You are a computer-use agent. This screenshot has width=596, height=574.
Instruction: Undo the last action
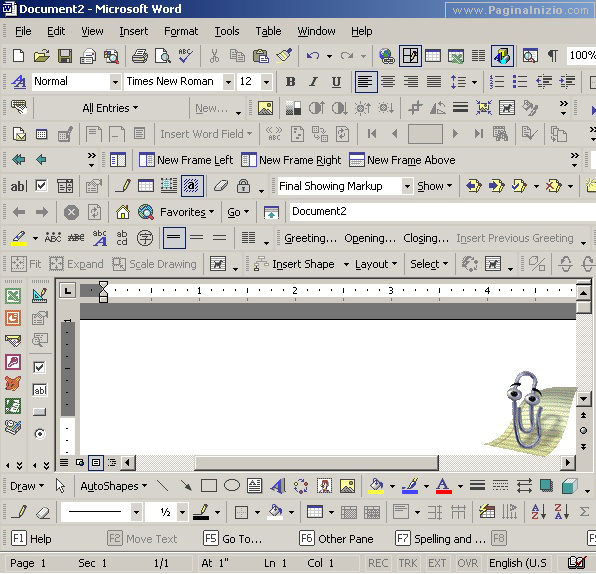coord(313,56)
